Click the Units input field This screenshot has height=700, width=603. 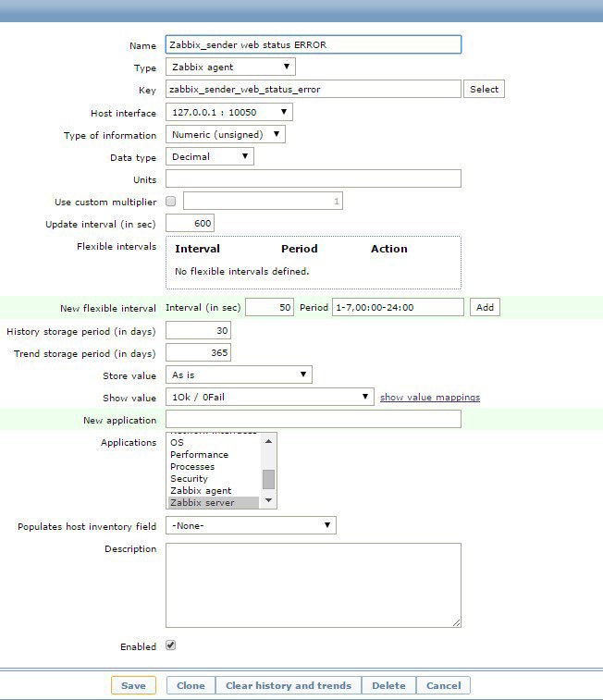click(313, 178)
